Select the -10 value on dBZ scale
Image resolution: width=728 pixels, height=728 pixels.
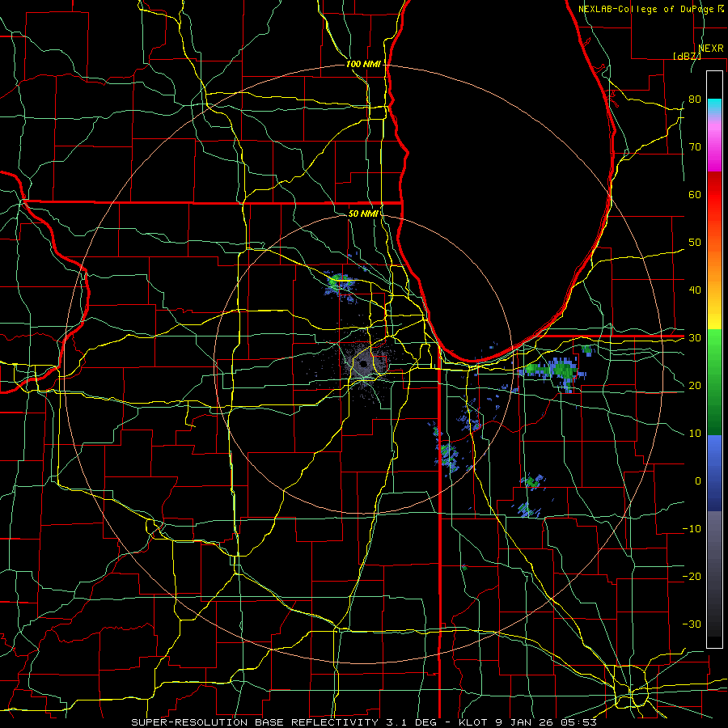[x=692, y=529]
